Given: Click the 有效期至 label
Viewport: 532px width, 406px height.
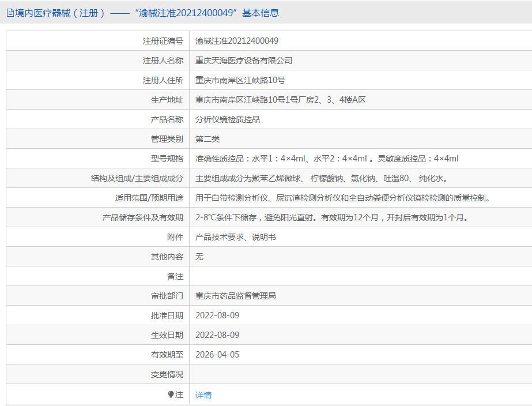Looking at the screenshot, I should (167, 355).
